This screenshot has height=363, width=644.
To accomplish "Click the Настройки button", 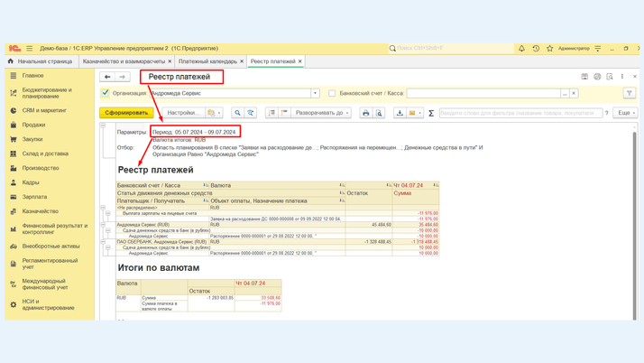I will tap(181, 113).
